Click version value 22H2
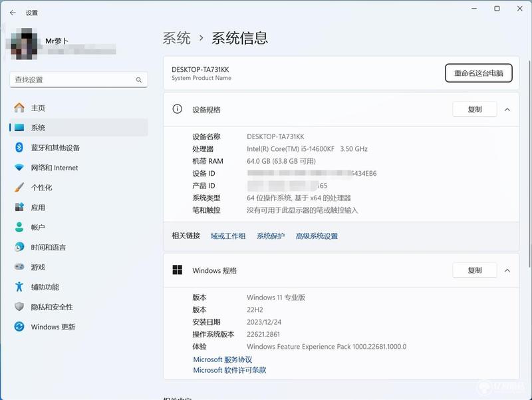 coord(255,309)
